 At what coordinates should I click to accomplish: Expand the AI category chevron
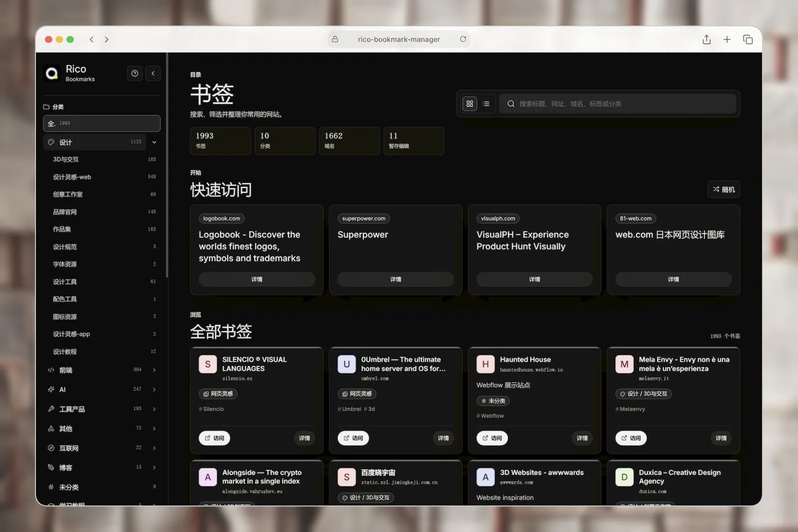(154, 390)
